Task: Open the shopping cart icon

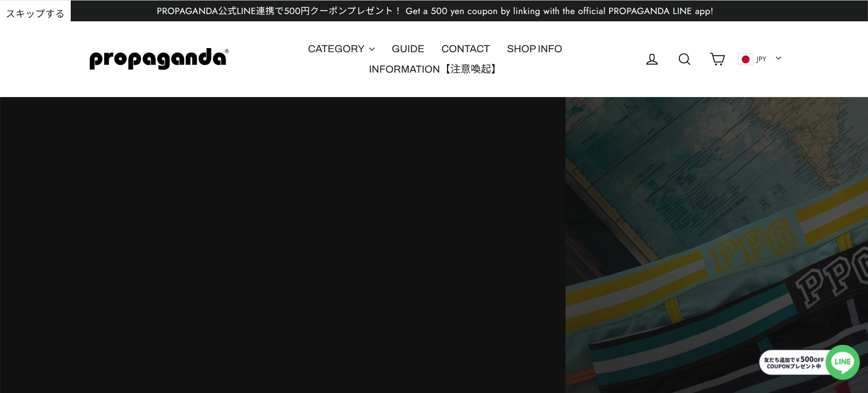Action: coord(717,59)
